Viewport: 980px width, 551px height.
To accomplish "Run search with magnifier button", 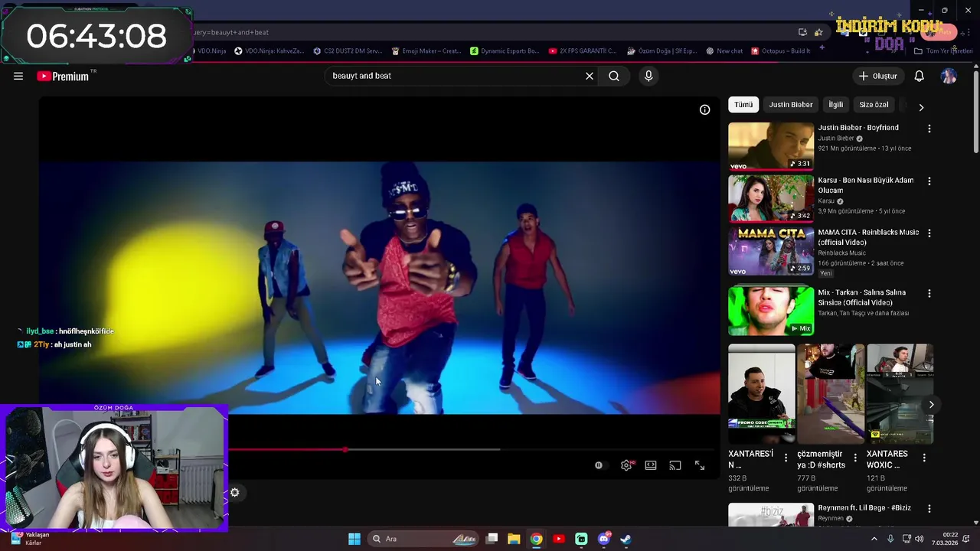I will coord(614,76).
